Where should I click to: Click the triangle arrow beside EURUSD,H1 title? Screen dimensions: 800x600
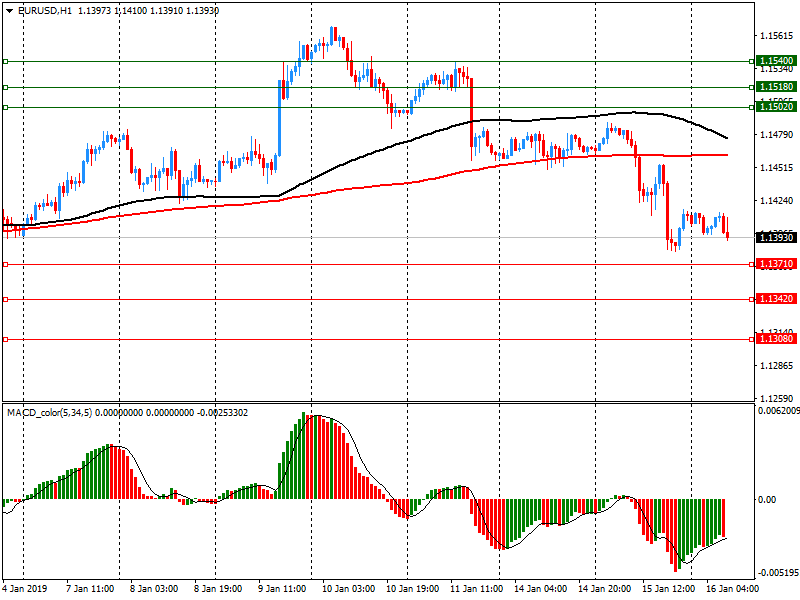pyautogui.click(x=8, y=10)
